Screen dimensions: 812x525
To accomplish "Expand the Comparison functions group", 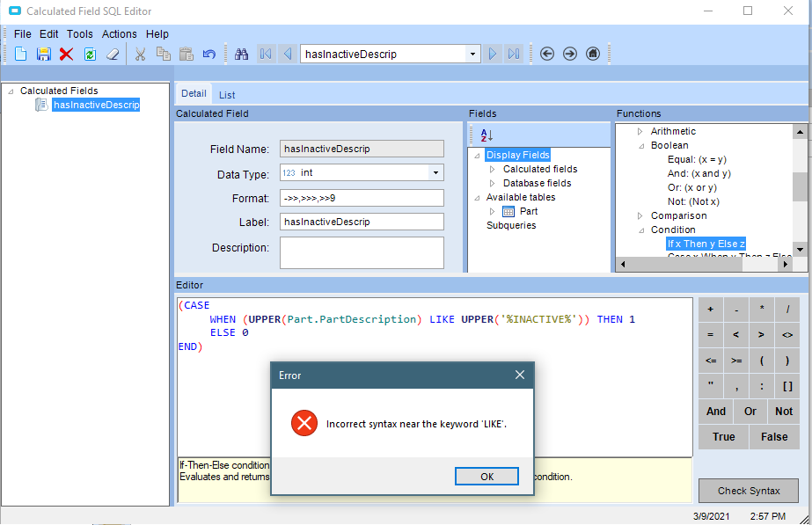I will pyautogui.click(x=640, y=216).
